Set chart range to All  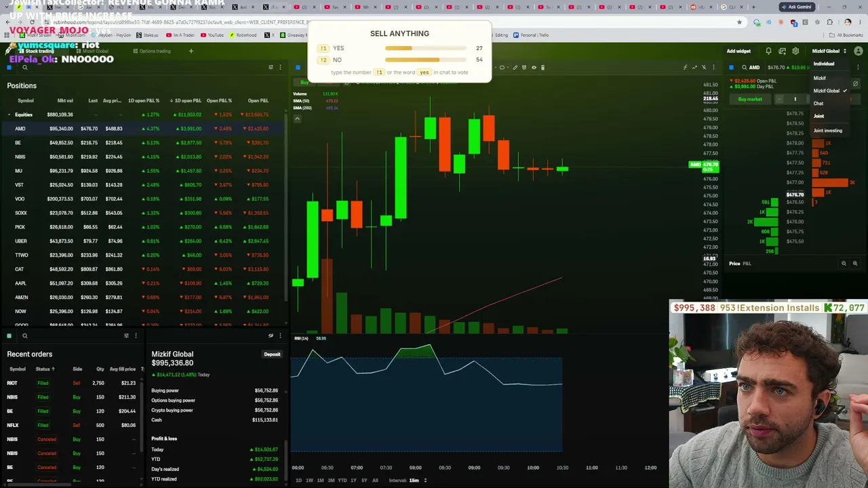click(x=375, y=481)
